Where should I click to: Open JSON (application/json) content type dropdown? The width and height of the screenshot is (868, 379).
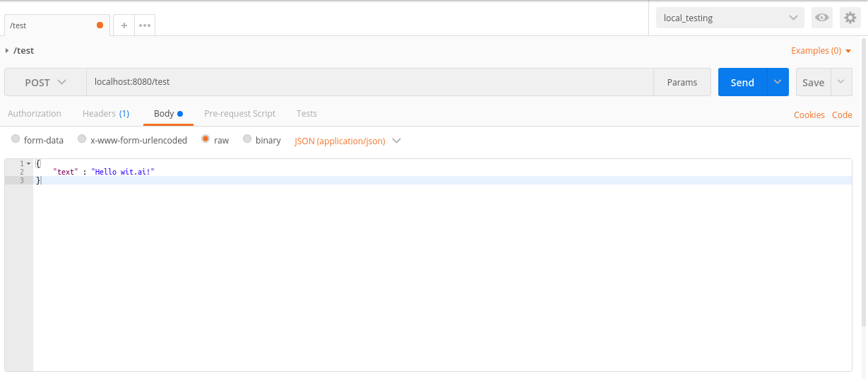point(347,141)
